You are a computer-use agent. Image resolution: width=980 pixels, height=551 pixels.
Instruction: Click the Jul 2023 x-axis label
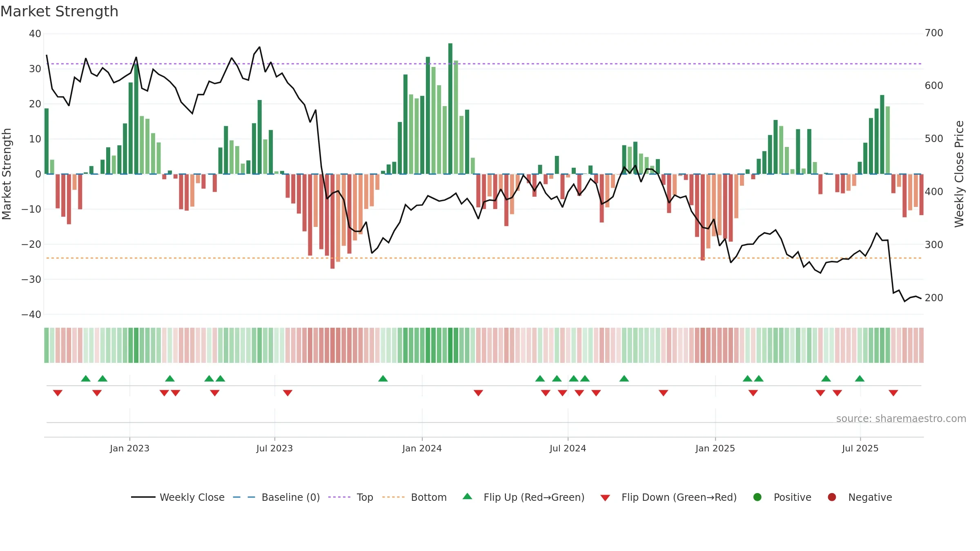point(274,448)
